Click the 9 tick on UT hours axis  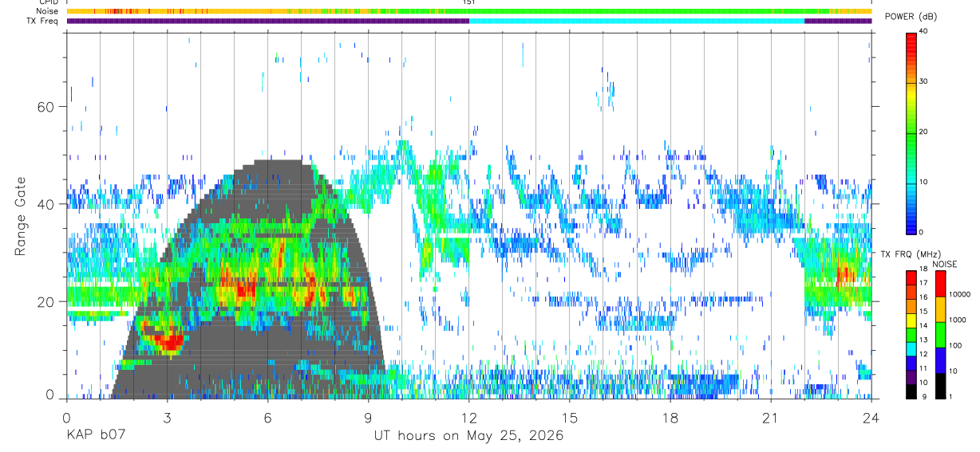point(369,419)
